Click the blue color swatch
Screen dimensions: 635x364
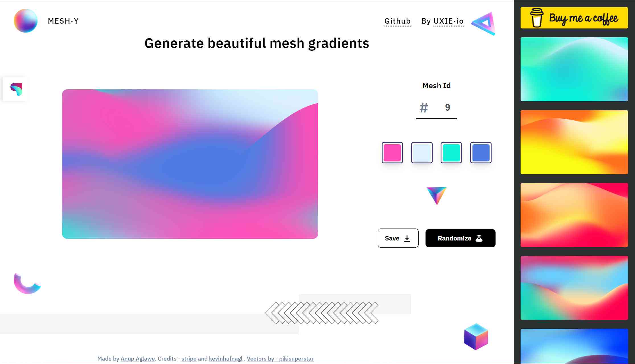[x=480, y=152]
